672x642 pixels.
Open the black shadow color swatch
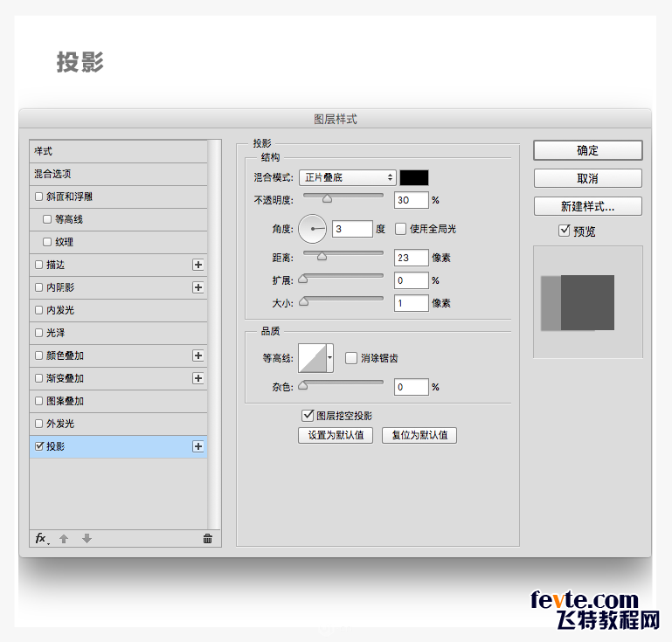tap(414, 177)
